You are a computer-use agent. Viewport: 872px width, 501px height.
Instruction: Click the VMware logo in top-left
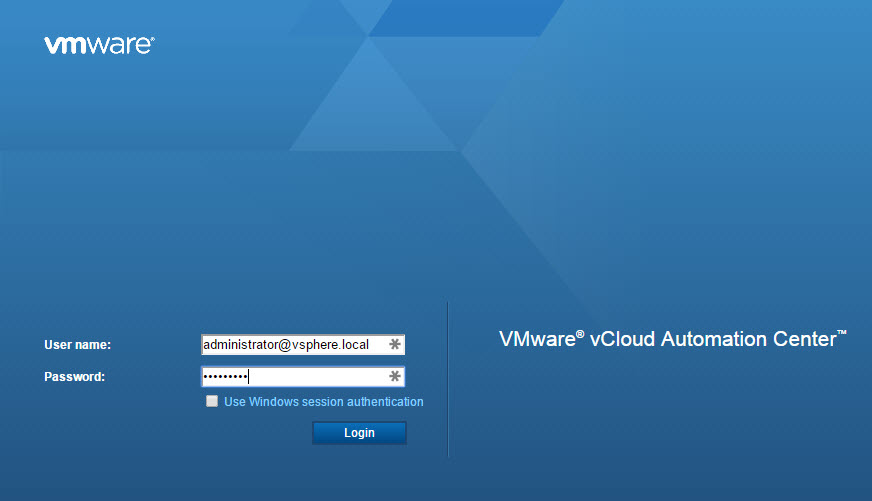point(99,45)
